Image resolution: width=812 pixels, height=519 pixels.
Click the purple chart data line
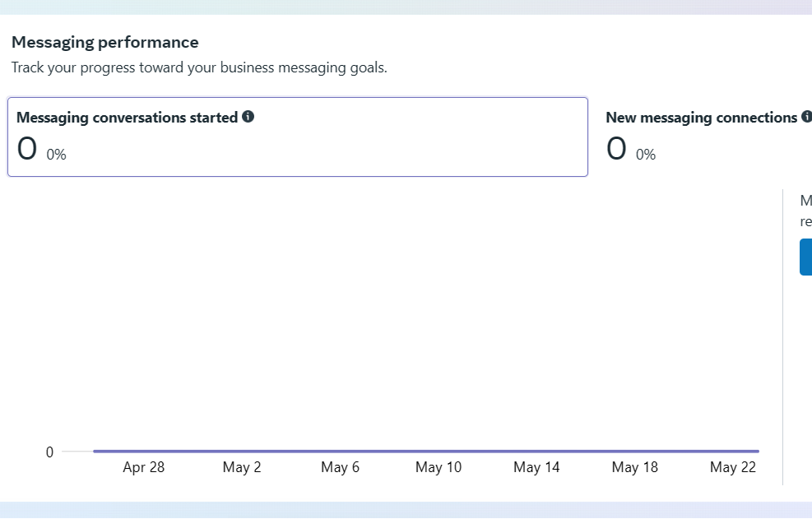tap(426, 451)
